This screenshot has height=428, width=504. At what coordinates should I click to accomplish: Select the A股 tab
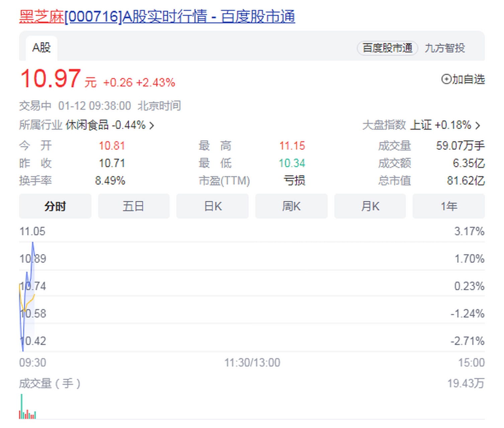pyautogui.click(x=41, y=48)
